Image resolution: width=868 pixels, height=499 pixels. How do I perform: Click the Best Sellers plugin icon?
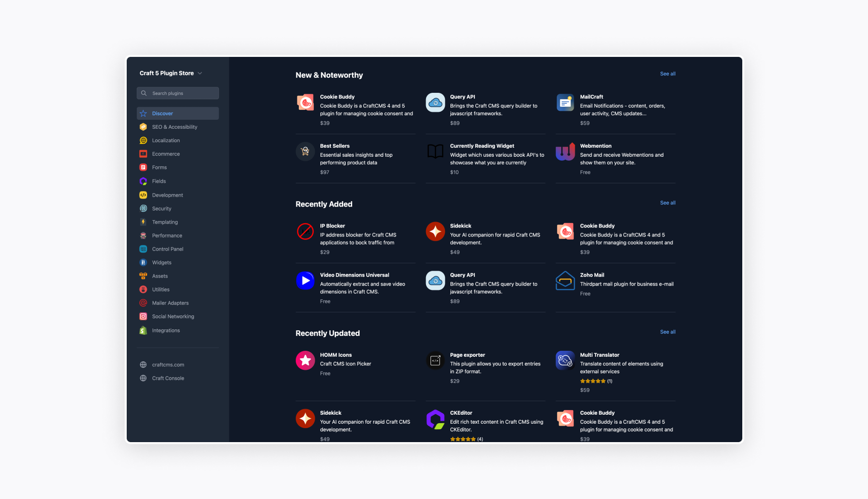[305, 152]
